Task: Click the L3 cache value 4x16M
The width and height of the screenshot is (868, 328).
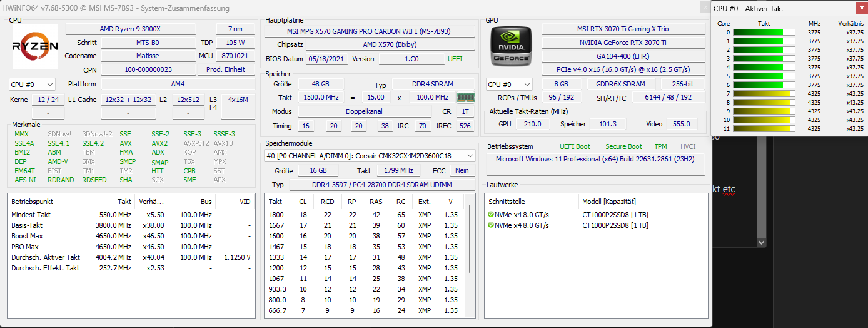Action: (x=238, y=100)
